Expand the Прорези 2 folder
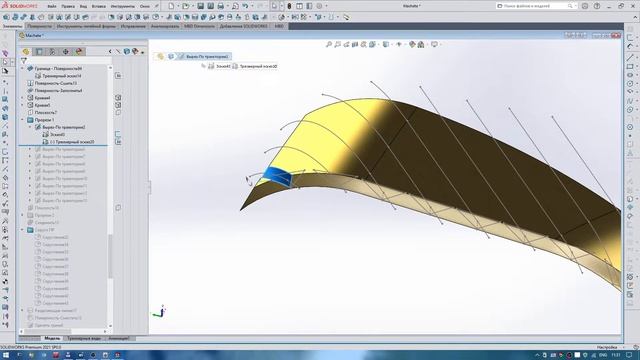 [22, 215]
